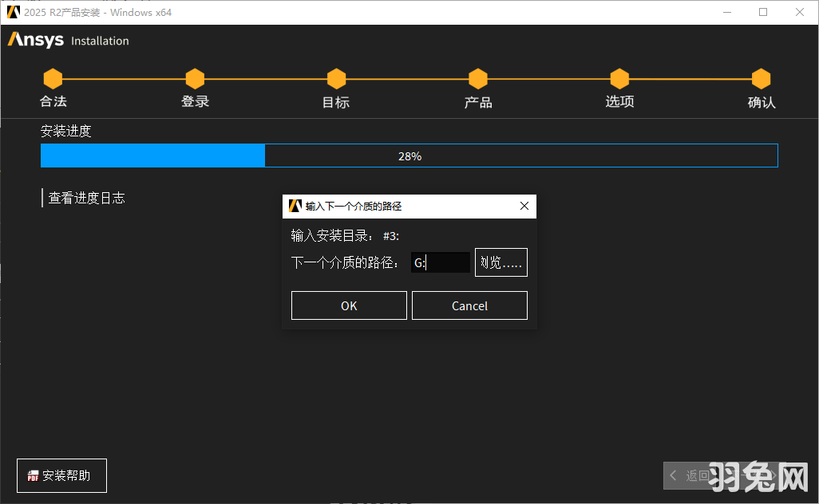The width and height of the screenshot is (819, 504).
Task: Open the 浏览 file browser
Action: point(500,262)
